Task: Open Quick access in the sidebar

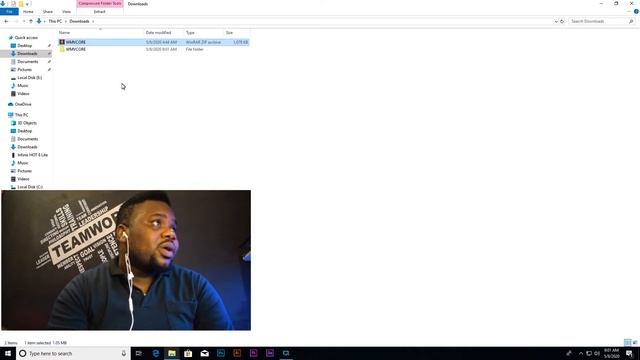Action: coord(26,38)
